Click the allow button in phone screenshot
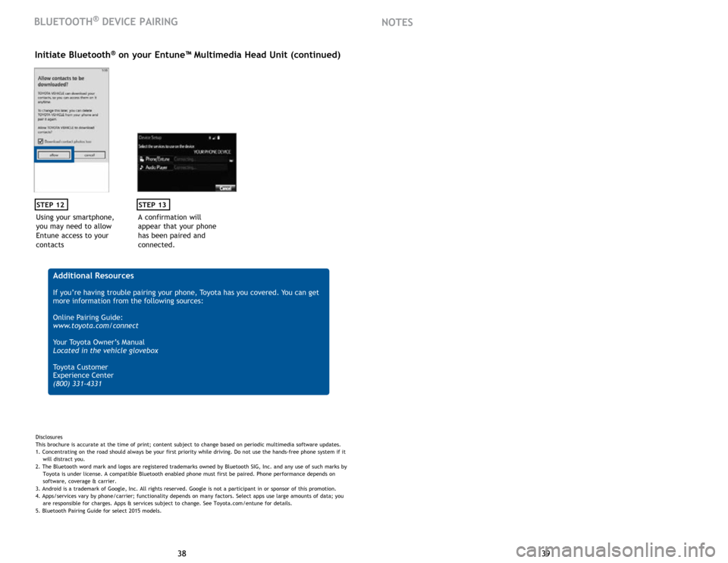728x563 pixels. coord(54,155)
